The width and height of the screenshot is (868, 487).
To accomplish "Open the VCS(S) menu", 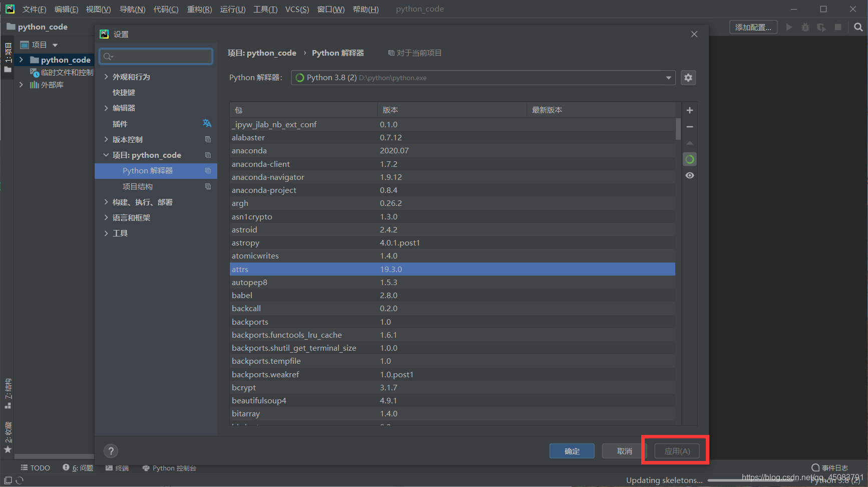I will 297,9.
